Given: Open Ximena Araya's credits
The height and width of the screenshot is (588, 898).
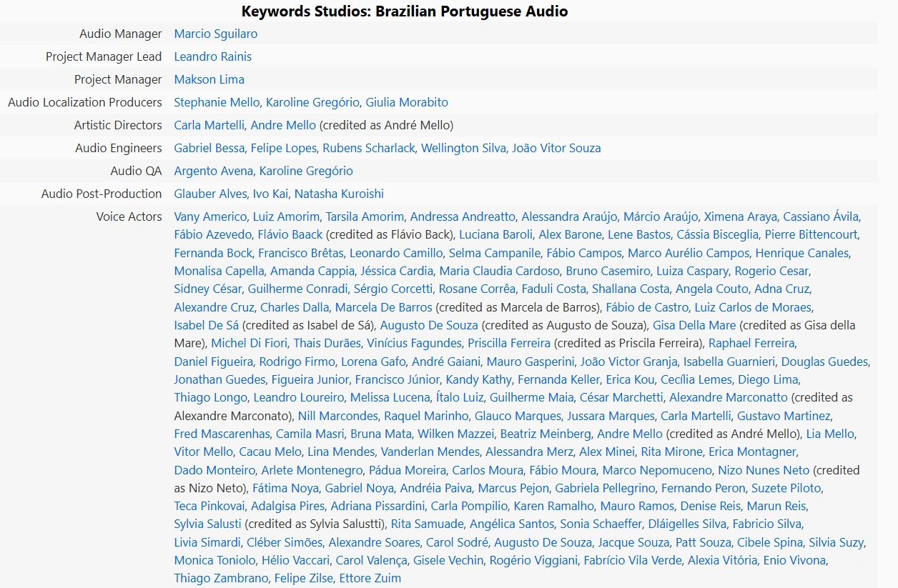Looking at the screenshot, I should pos(740,216).
